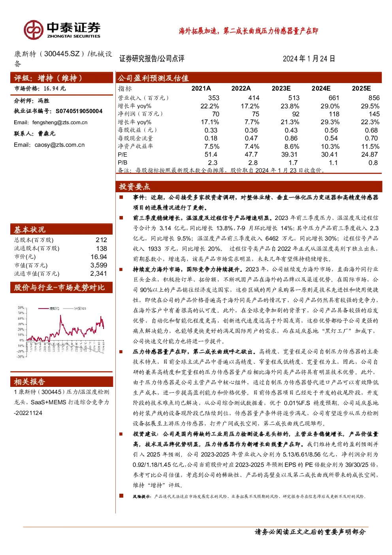Click the 基本状况 section header
392x555 pixels.
click(62, 229)
